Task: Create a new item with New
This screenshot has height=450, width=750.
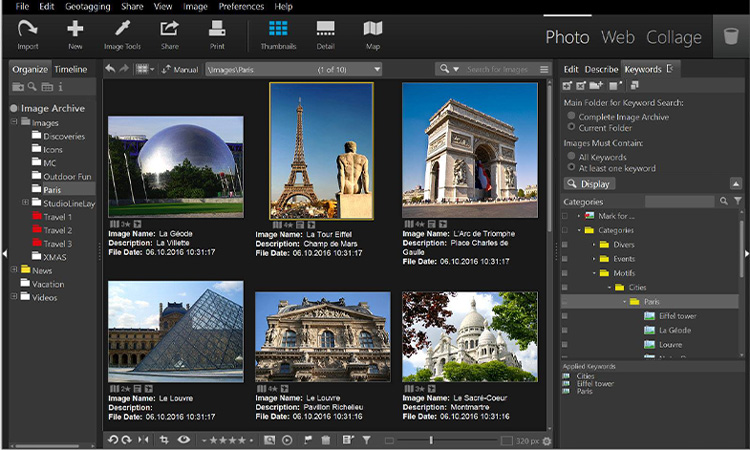Action: coord(75,34)
